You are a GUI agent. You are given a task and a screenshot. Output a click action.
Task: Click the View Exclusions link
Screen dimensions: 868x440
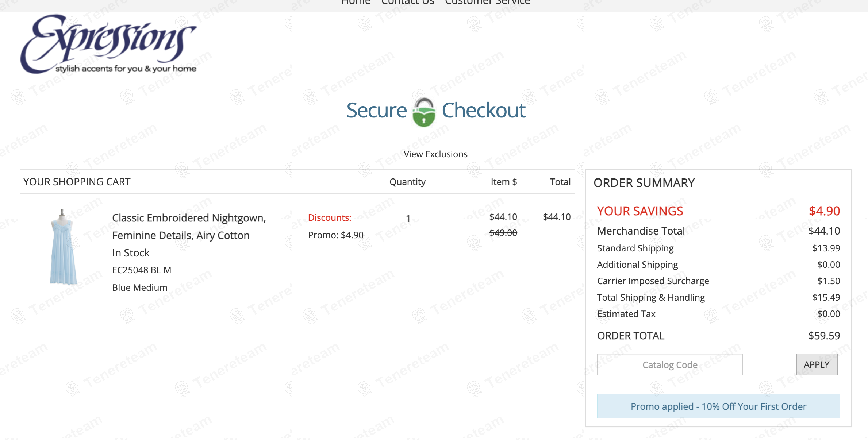pos(435,154)
